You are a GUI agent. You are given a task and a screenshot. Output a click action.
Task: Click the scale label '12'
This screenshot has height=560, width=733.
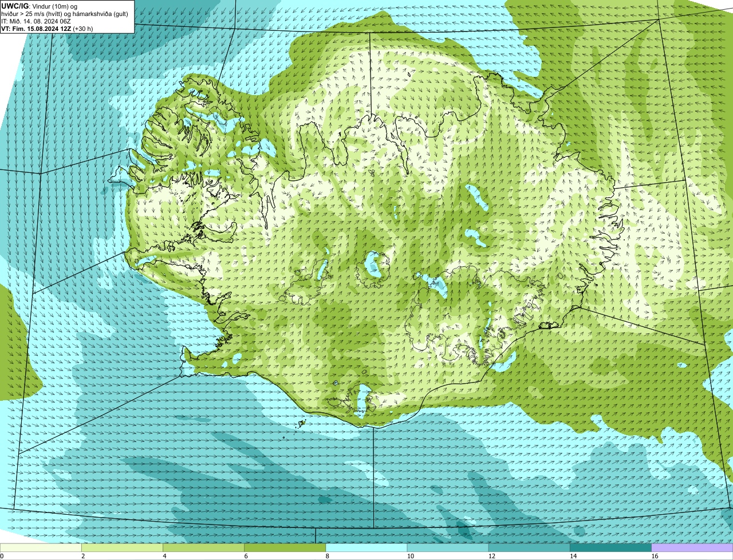[492, 556]
